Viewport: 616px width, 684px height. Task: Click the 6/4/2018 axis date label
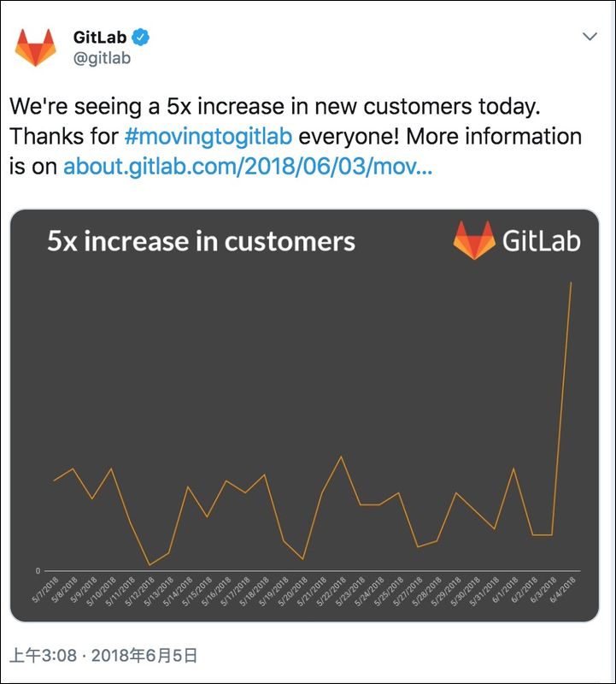[562, 590]
